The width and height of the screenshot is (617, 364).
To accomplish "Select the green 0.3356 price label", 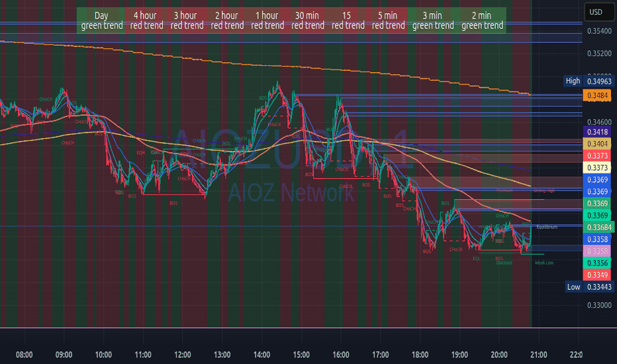I will point(597,263).
